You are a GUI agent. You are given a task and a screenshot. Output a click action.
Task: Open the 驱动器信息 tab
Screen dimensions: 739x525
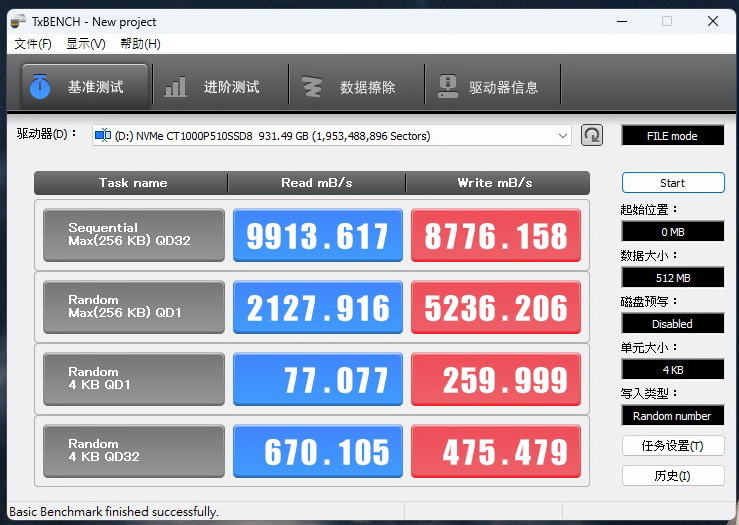pos(493,87)
